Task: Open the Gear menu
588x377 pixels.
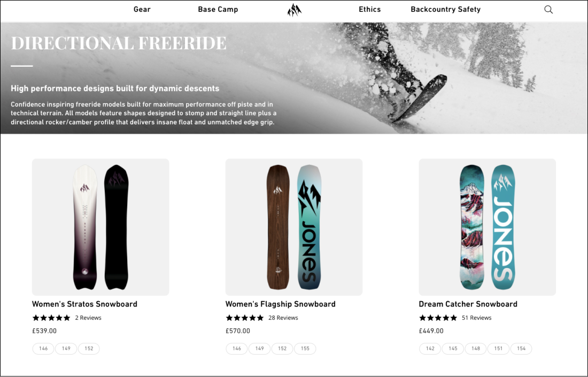Action: click(142, 10)
